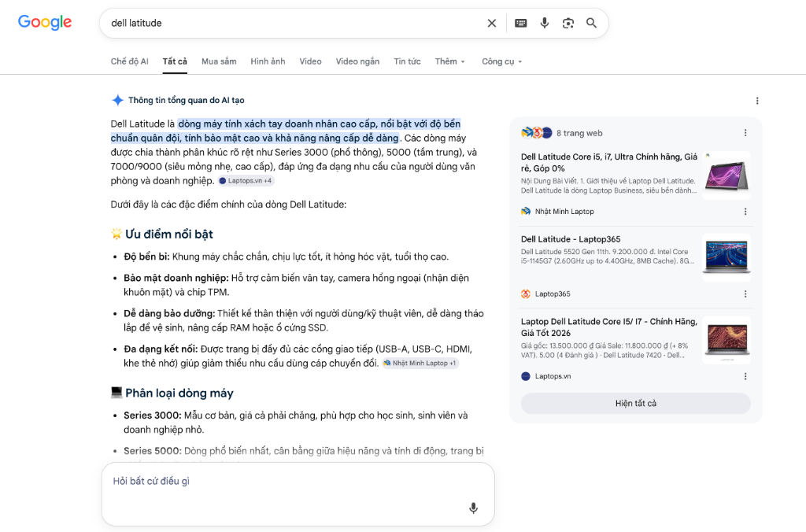Open the Chế độ AI tab
The width and height of the screenshot is (806, 532).
click(130, 61)
